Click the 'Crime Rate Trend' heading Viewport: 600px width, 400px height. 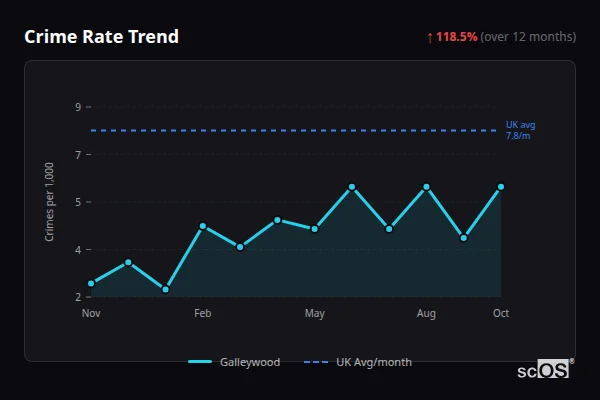click(101, 37)
